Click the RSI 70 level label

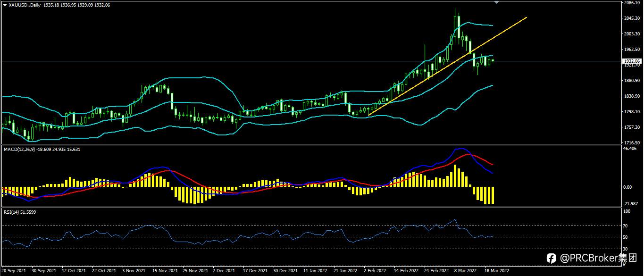point(626,226)
